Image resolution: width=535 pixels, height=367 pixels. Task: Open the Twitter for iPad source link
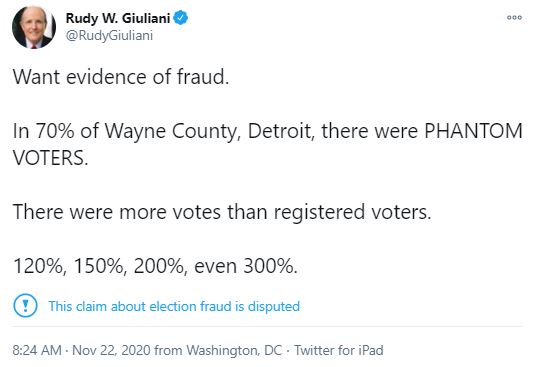coord(339,350)
